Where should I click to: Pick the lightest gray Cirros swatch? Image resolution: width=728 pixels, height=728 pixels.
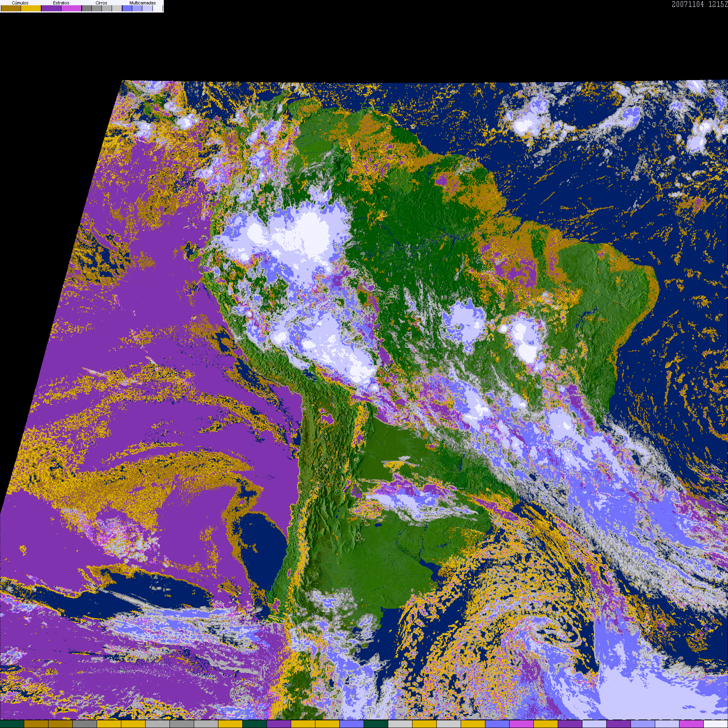pos(117,8)
